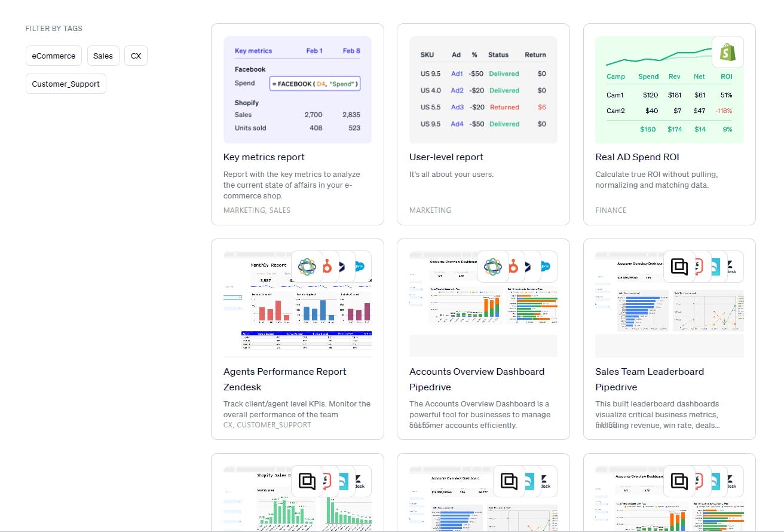
Task: Click the FACEBOOK formula box in Key metrics preview
Action: point(315,84)
